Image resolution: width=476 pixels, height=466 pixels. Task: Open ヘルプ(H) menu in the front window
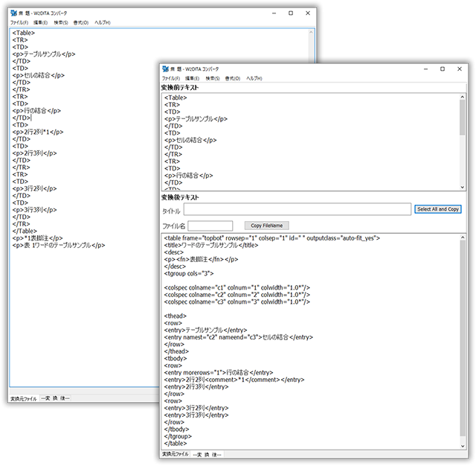tap(254, 78)
